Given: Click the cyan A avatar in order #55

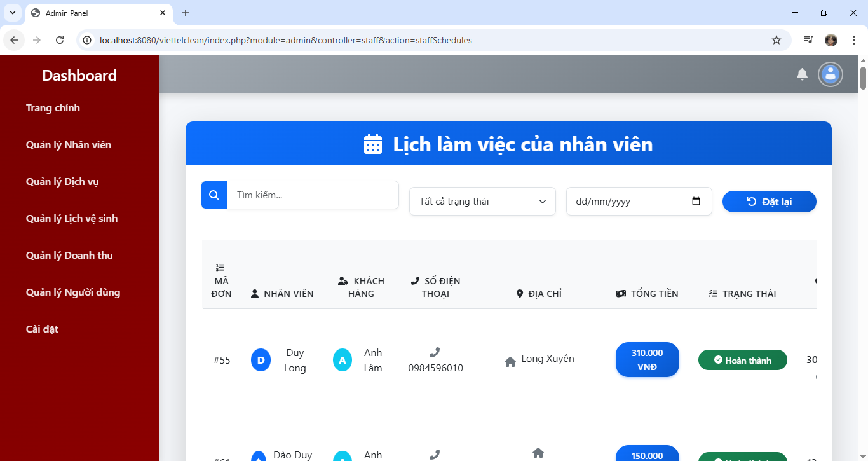Looking at the screenshot, I should click(x=342, y=360).
